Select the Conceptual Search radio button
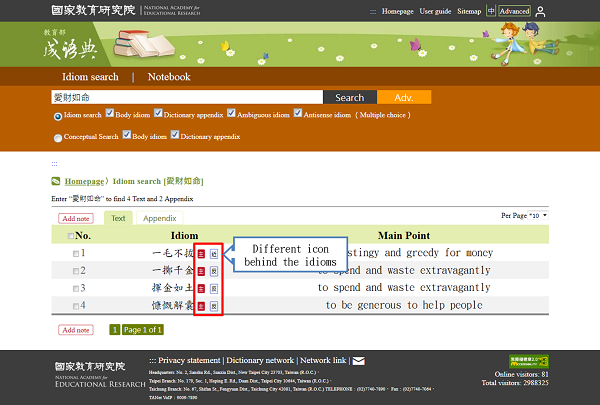 pos(57,137)
